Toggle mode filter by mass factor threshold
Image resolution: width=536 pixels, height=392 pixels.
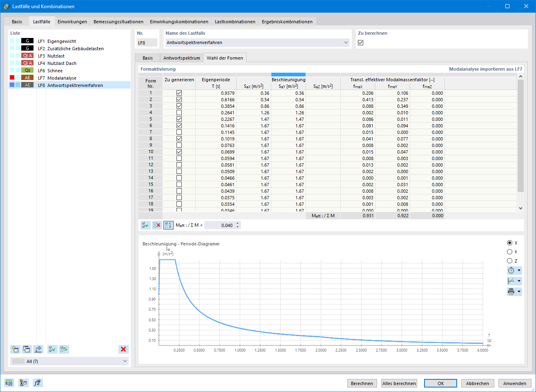tap(168, 225)
